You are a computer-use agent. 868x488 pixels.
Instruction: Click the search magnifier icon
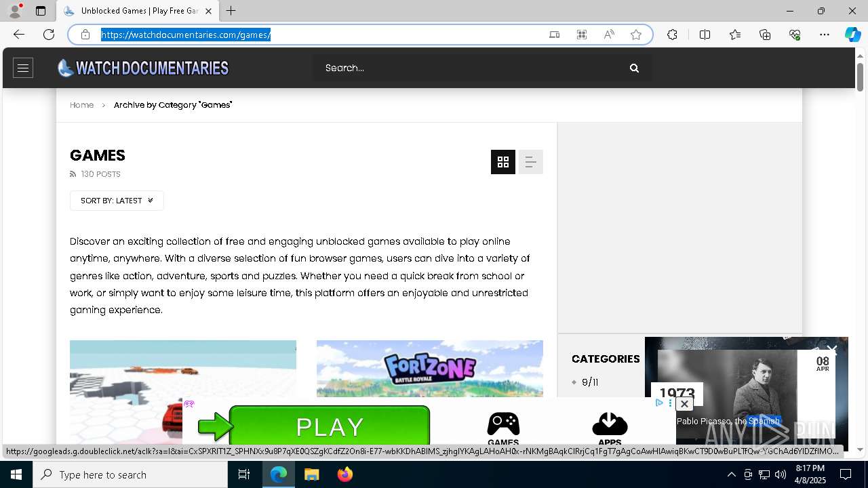(x=634, y=68)
